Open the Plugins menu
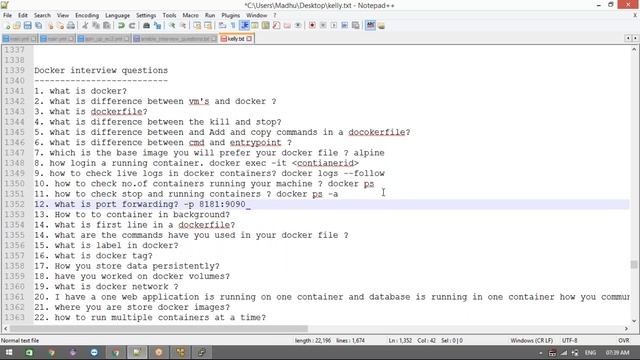This screenshot has height=360, width=640. pos(231,16)
